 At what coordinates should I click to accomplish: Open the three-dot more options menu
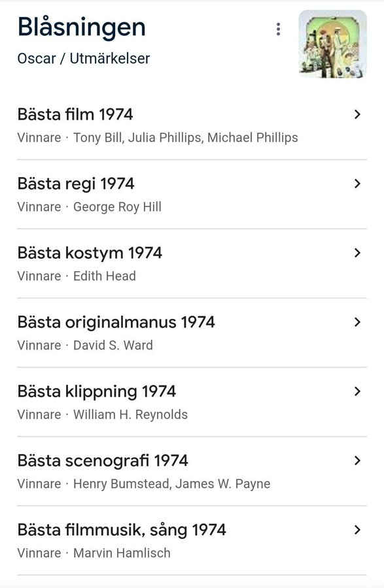pyautogui.click(x=278, y=29)
